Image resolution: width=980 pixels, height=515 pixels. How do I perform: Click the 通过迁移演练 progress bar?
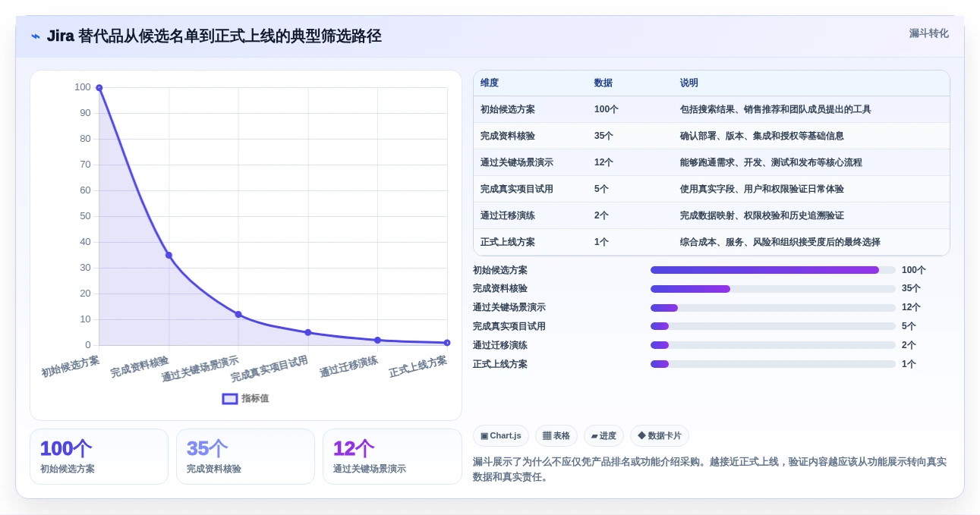[x=773, y=345]
